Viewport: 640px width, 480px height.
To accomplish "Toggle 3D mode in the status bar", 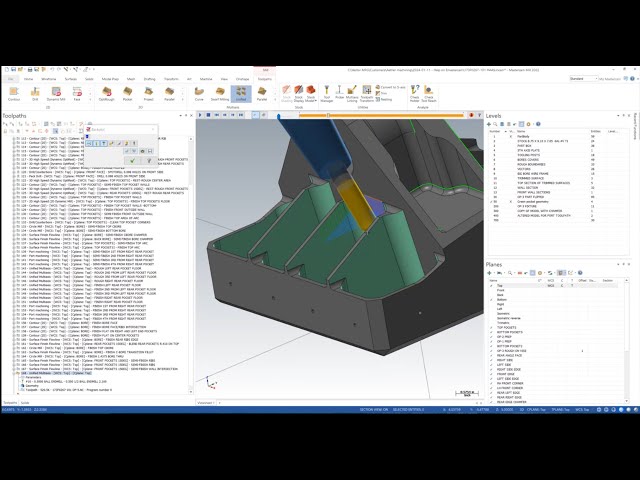I will click(522, 409).
